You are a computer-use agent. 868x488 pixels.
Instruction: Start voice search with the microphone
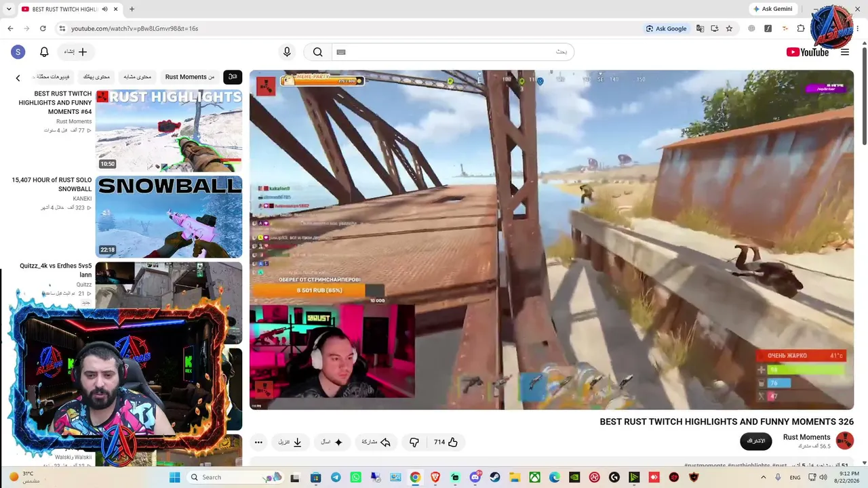[287, 52]
